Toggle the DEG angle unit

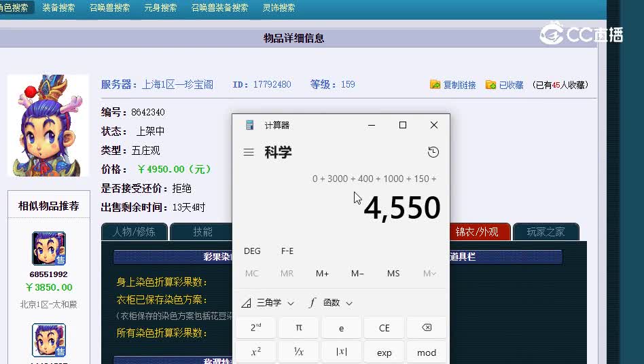(x=252, y=251)
